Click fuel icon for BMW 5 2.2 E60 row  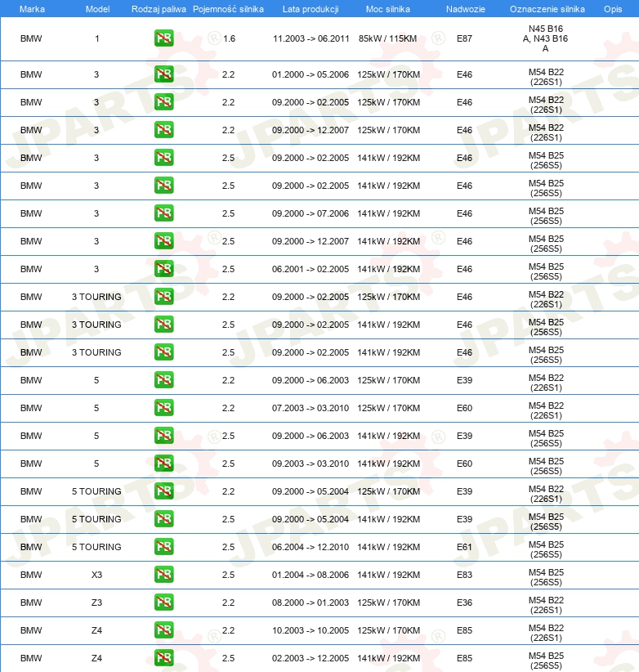coord(164,408)
